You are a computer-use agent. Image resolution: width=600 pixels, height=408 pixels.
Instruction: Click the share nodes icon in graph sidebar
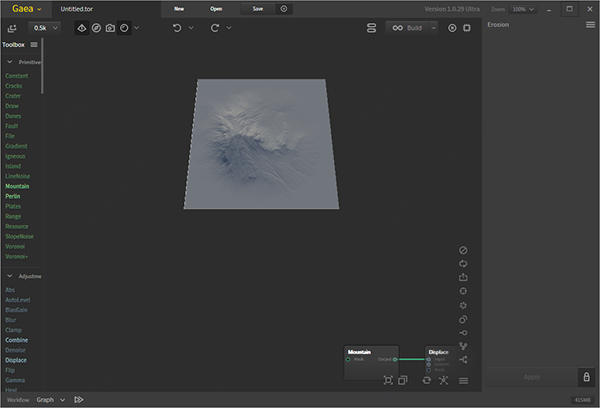tap(463, 359)
